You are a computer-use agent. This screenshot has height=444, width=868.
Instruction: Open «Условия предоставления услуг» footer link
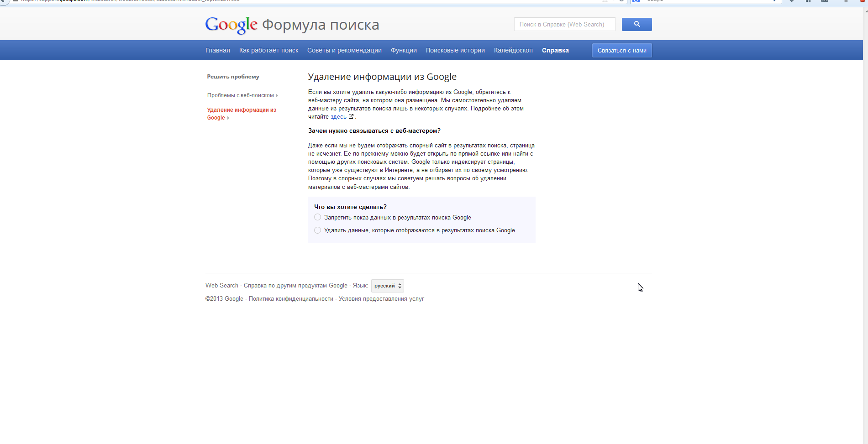tap(381, 299)
